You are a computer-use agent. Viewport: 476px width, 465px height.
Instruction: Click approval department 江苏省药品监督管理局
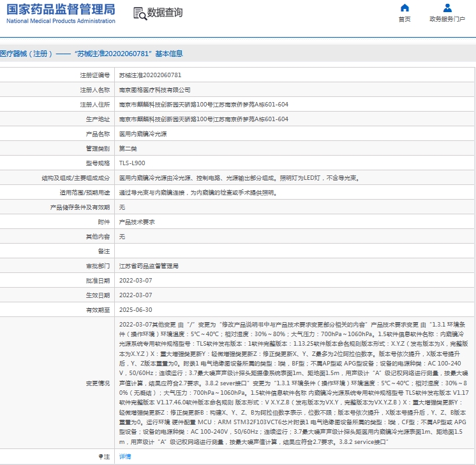click(x=149, y=266)
